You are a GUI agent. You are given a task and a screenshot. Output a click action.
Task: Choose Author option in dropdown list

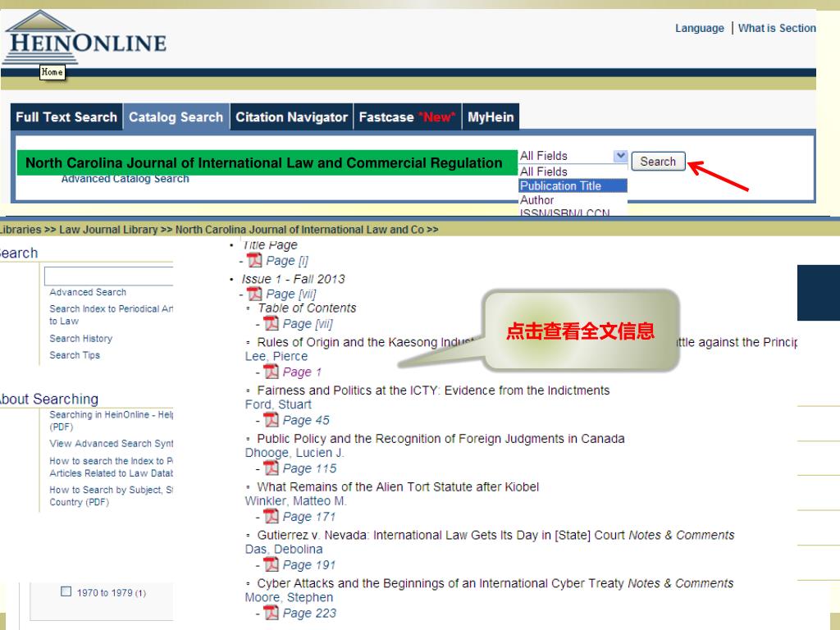tap(573, 200)
